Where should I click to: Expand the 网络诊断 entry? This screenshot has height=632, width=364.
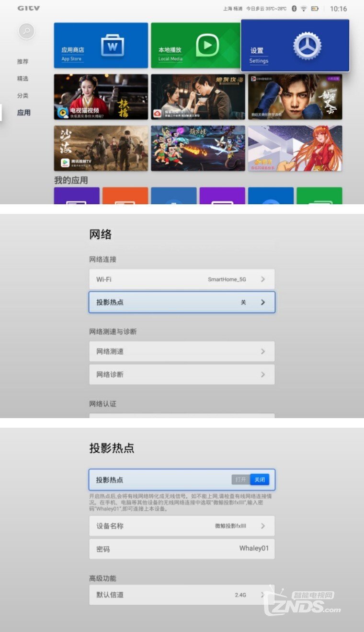click(x=182, y=375)
